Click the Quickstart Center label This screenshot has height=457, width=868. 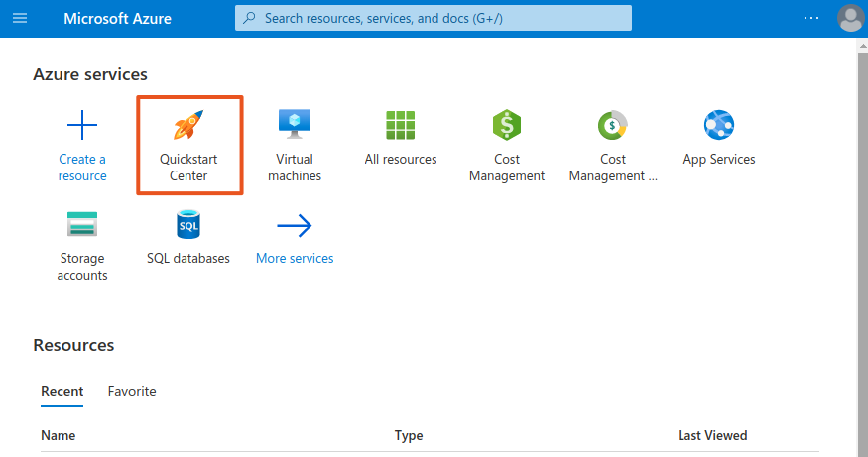(x=188, y=168)
